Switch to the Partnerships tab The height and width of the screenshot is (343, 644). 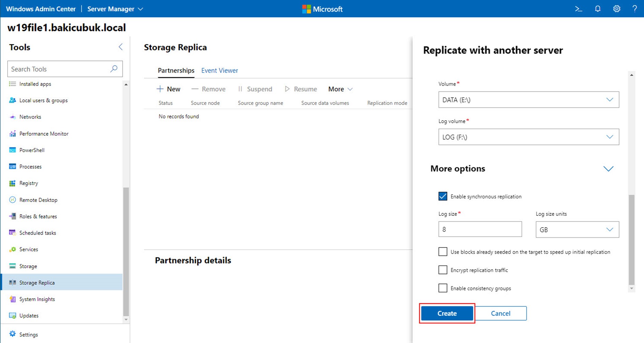pos(176,70)
